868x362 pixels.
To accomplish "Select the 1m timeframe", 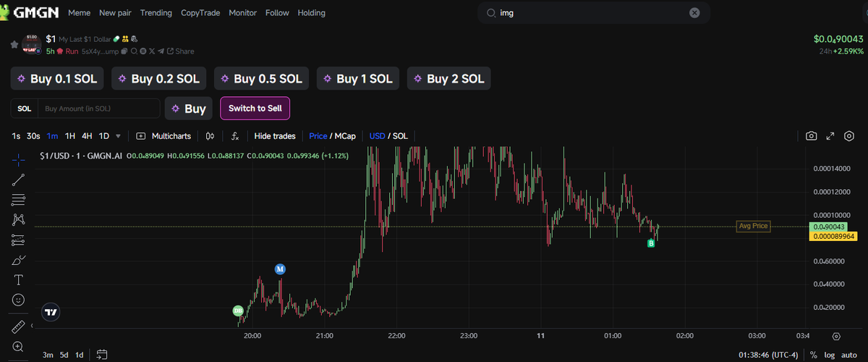I will point(53,136).
